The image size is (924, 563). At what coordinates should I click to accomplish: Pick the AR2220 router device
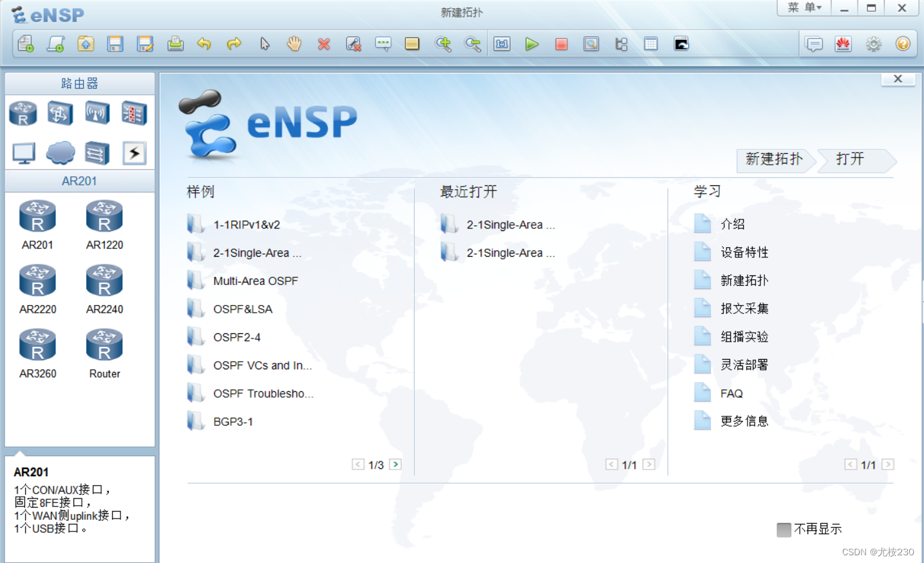click(x=37, y=289)
